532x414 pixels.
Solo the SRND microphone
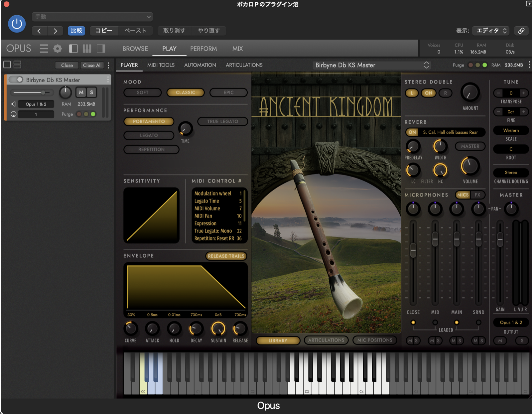(x=481, y=341)
